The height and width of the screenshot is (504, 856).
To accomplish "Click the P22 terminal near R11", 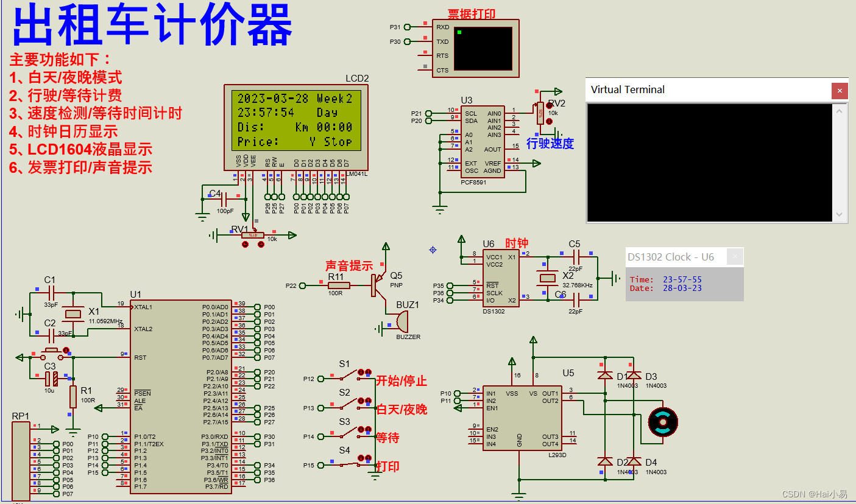I will (303, 285).
